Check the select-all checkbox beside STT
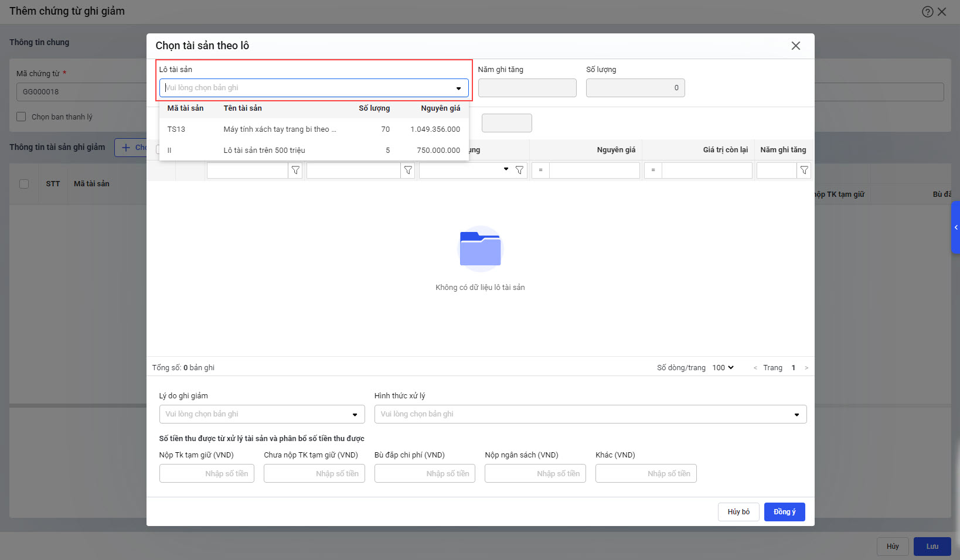This screenshot has width=960, height=560. 24,184
